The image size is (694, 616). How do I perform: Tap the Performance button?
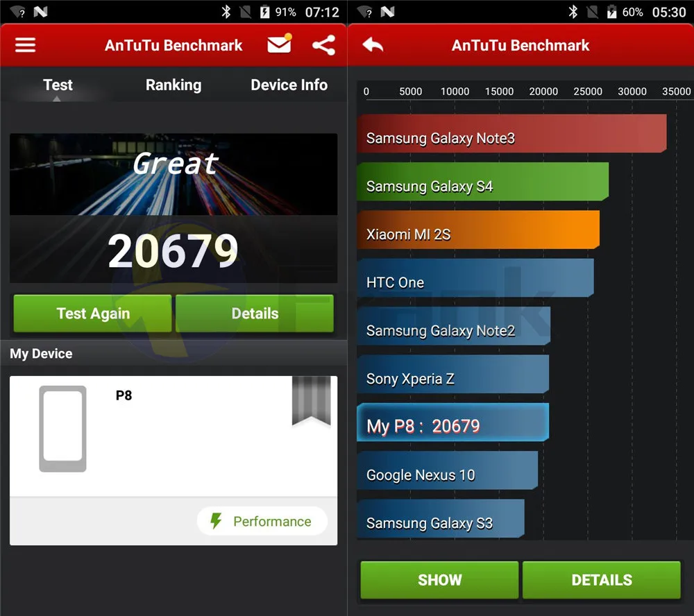(x=262, y=521)
